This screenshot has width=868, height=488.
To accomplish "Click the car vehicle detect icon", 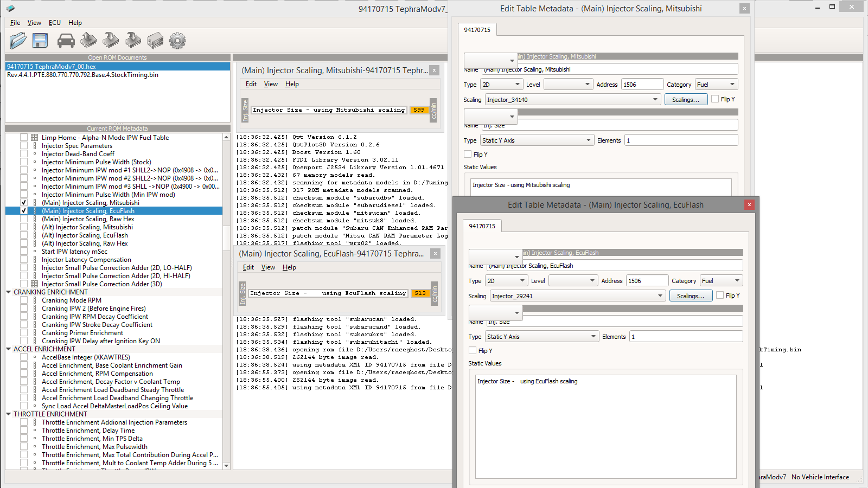I will pyautogui.click(x=66, y=41).
